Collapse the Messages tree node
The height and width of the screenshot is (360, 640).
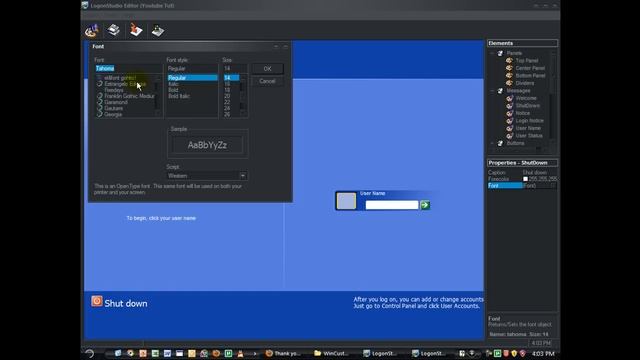tap(492, 91)
